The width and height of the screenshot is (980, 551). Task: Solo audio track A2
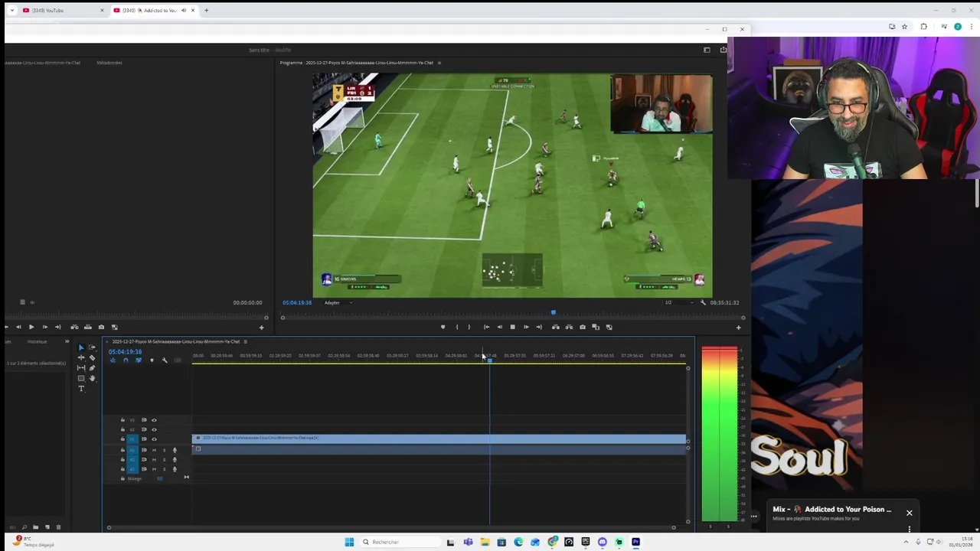tap(164, 459)
